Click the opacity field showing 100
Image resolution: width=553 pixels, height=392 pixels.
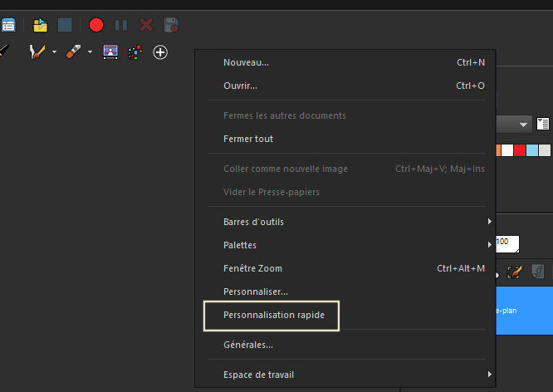pyautogui.click(x=507, y=244)
